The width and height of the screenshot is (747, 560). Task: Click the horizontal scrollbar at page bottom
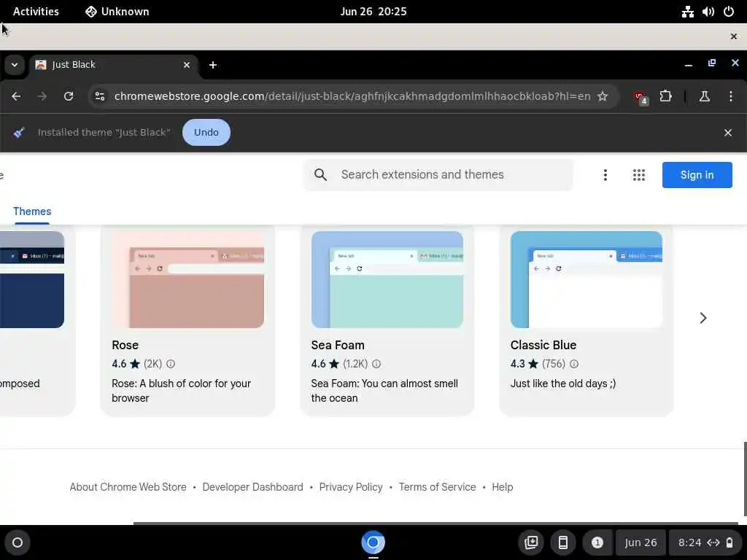436,524
